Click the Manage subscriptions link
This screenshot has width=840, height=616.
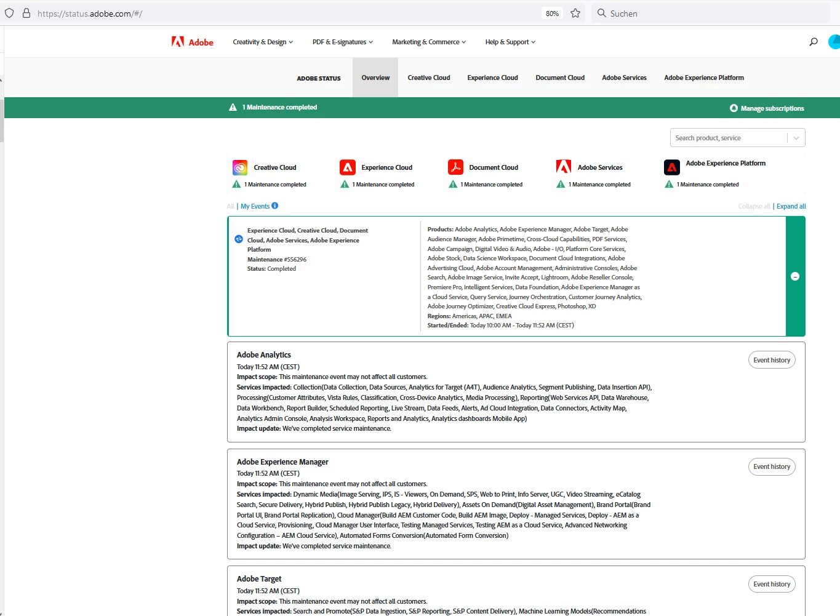(x=772, y=108)
